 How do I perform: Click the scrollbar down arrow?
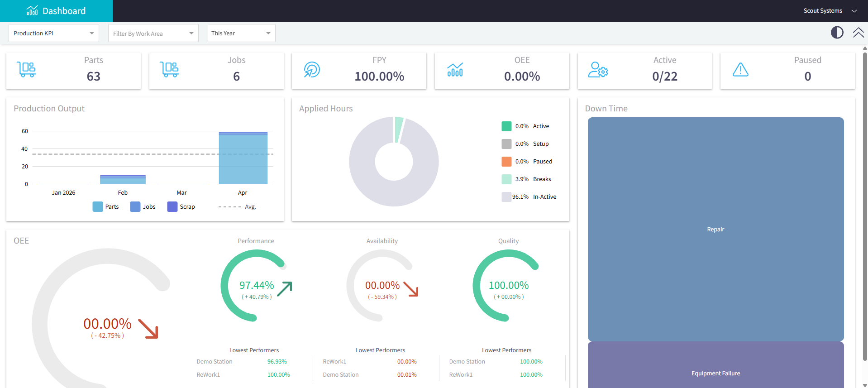pos(865,385)
